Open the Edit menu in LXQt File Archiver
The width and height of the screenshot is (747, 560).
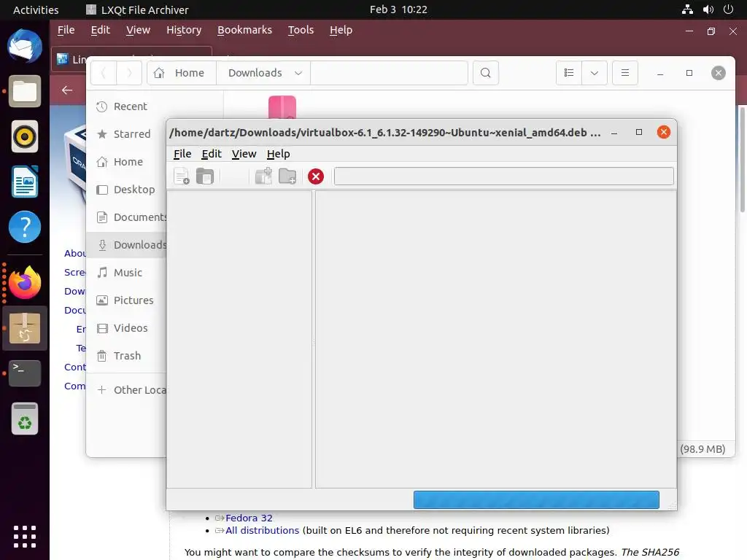212,154
